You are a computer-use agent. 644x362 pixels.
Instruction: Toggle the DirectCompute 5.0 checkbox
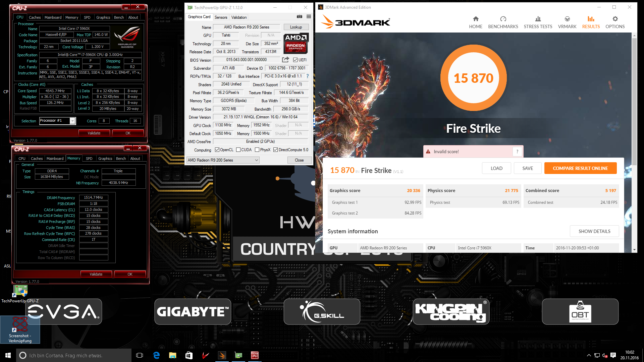pyautogui.click(x=275, y=150)
